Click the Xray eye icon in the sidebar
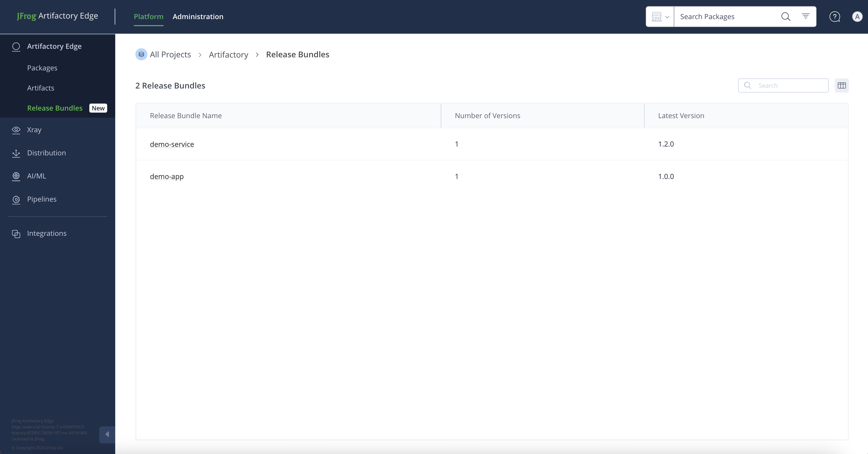Viewport: 868px width, 454px height. click(x=16, y=130)
